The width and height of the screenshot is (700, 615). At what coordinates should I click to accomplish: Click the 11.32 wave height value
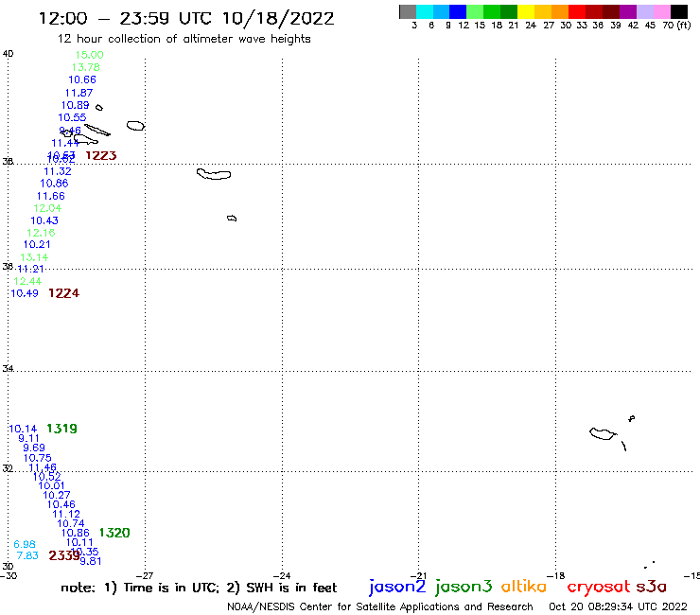click(58, 171)
